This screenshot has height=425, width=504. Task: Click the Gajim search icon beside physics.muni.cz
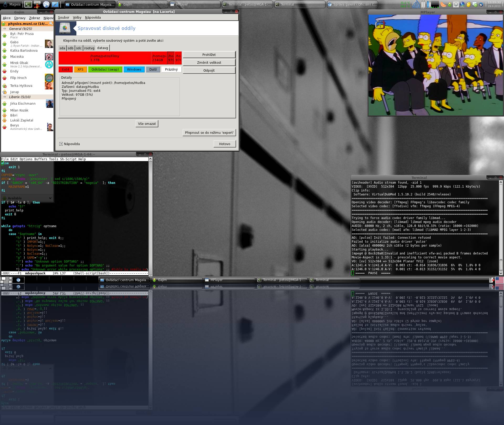pyautogui.click(x=51, y=24)
